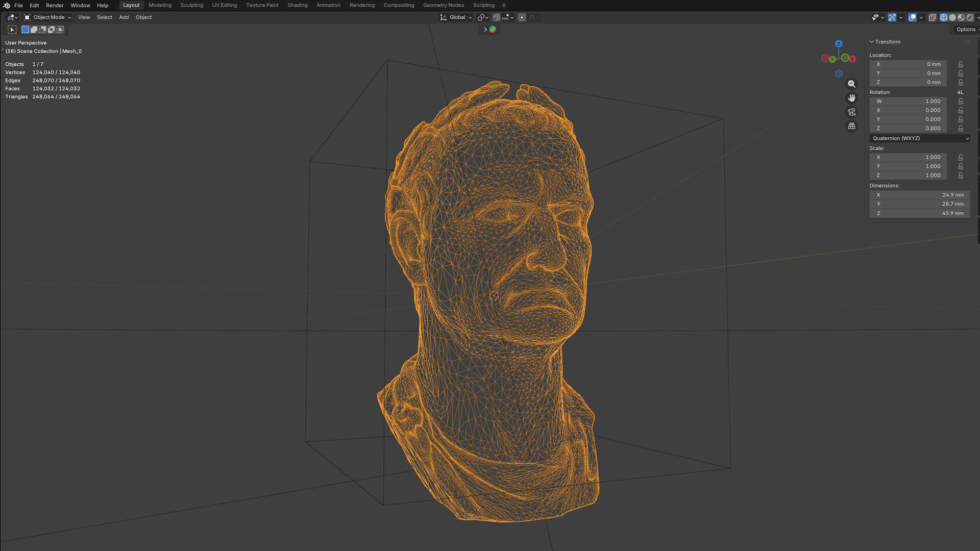Click the Location Z value field

coord(908,83)
